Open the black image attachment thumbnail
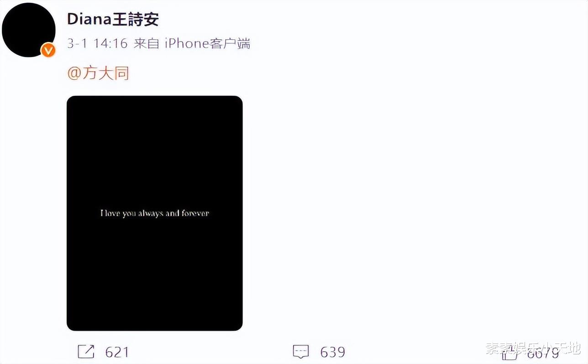 (x=155, y=213)
